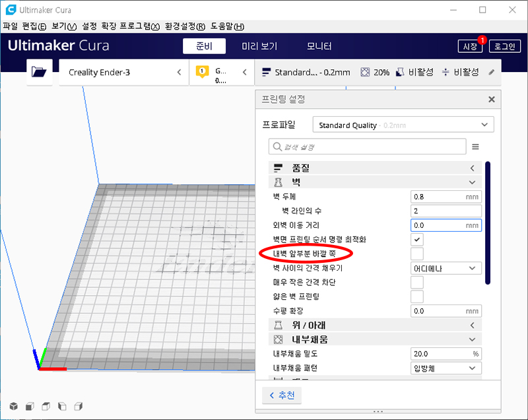Open the 편집(E) menu
The width and height of the screenshot is (528, 420).
pos(34,26)
